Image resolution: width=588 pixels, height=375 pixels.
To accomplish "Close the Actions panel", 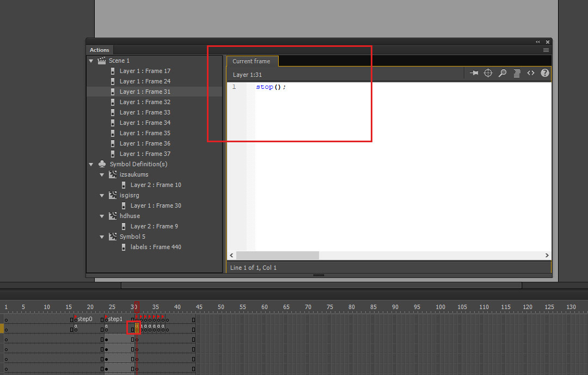I will pyautogui.click(x=548, y=42).
